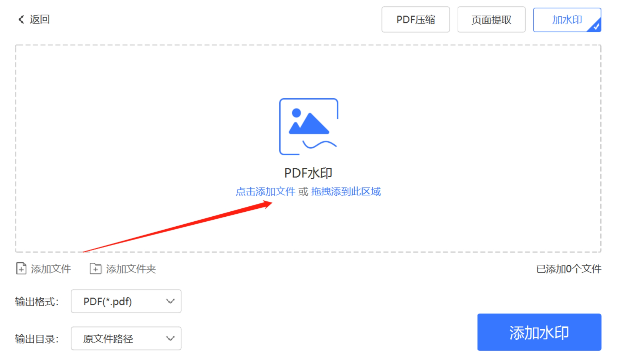The height and width of the screenshot is (364, 620).
Task: Expand output directory dropdown arrow
Action: point(170,338)
